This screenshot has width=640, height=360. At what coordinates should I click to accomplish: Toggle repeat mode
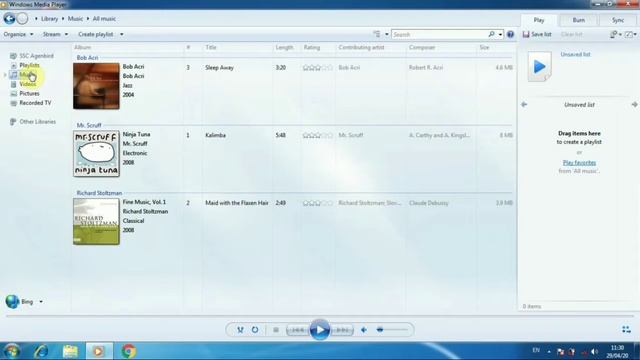pos(255,330)
